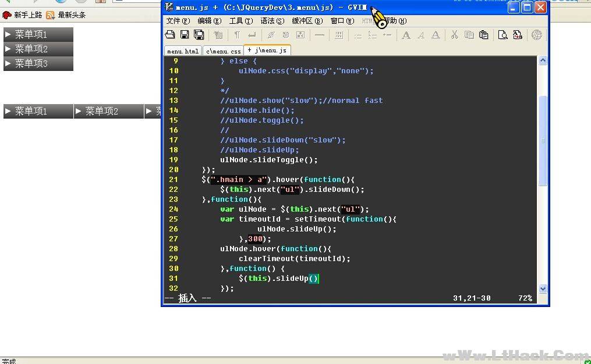The height and width of the screenshot is (364, 591).
Task: Click the magnifier Find icon in toolbar
Action: point(502,35)
